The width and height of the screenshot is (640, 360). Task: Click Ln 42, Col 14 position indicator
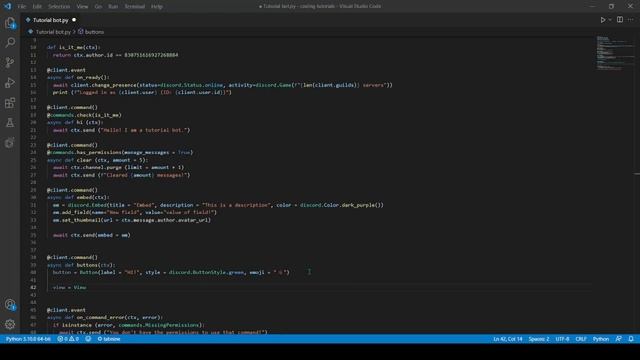508,339
